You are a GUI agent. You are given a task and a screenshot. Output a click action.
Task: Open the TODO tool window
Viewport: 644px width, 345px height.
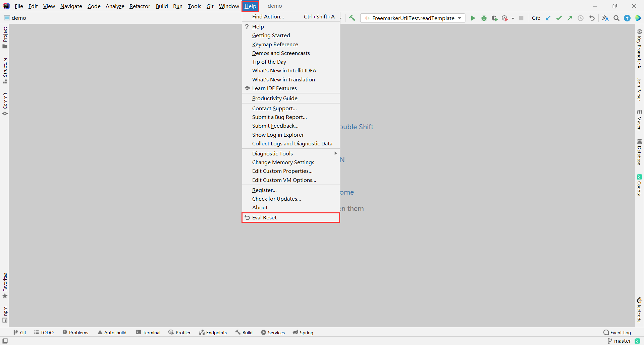(x=44, y=332)
